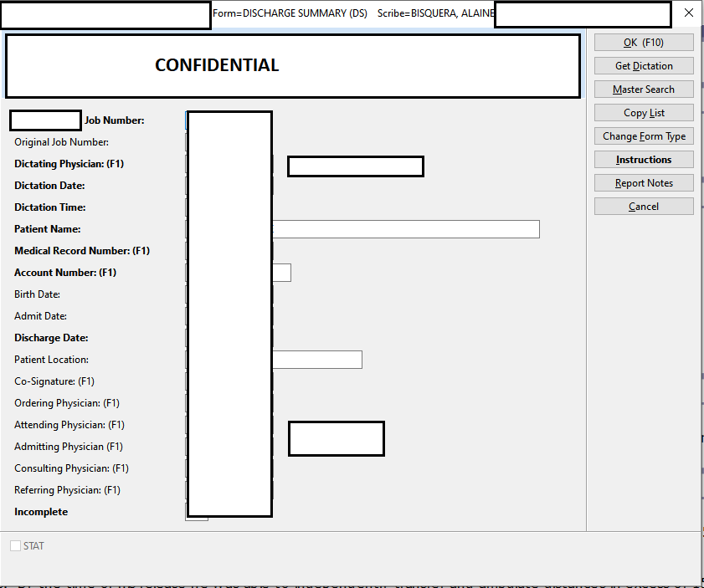Screen dimensions: 704x588
Task: Click the Form=DISCHARGE SUMMARY (DS) title text
Action: (x=290, y=13)
